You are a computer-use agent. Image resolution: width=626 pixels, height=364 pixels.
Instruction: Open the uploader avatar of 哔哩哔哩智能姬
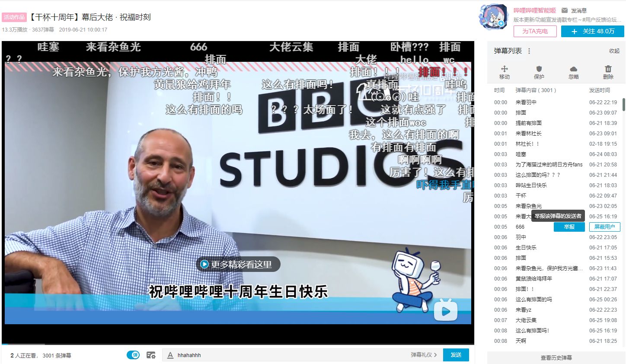[493, 16]
